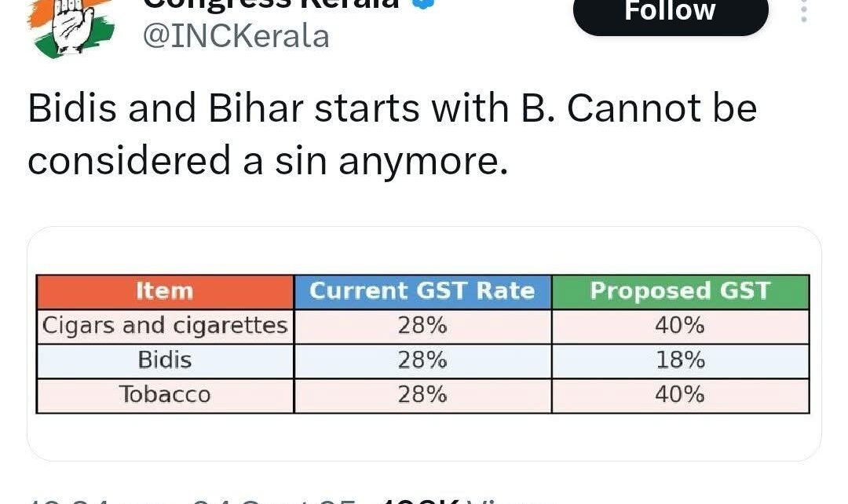The image size is (848, 504).
Task: Click the blue Current GST Rate header
Action: pyautogui.click(x=422, y=291)
